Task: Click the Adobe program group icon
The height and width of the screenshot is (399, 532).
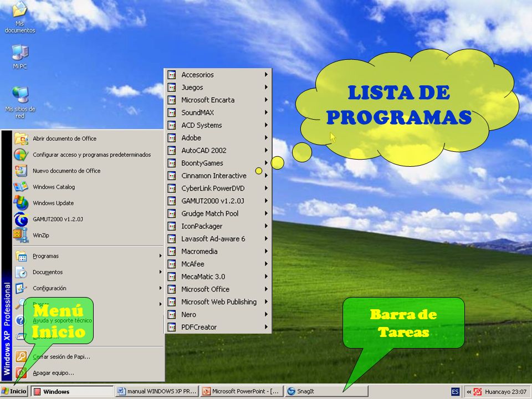Action: click(x=172, y=138)
